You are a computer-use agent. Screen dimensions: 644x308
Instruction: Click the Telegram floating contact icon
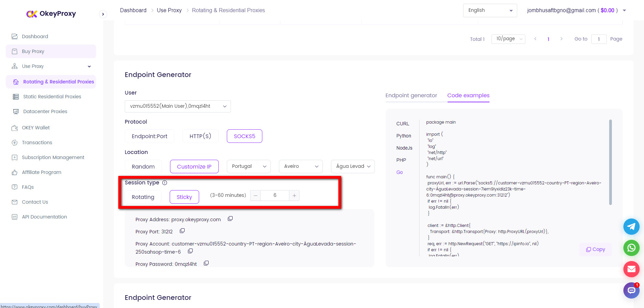point(631,227)
